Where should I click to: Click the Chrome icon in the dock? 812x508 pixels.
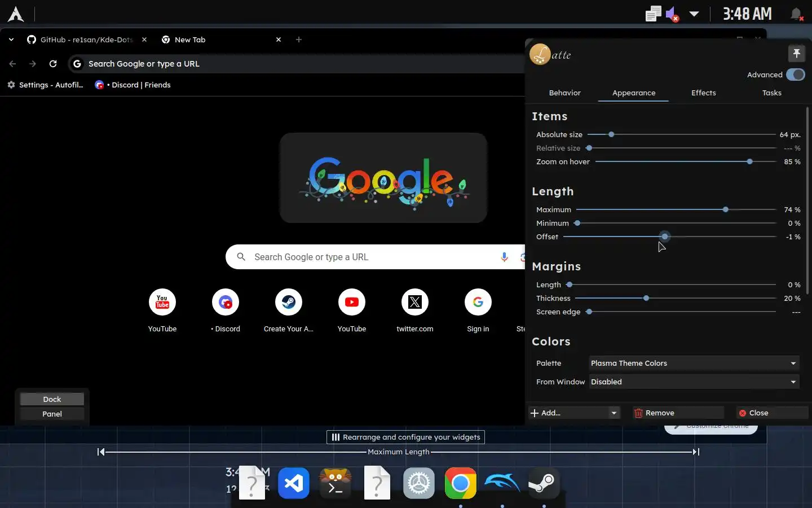tap(461, 483)
